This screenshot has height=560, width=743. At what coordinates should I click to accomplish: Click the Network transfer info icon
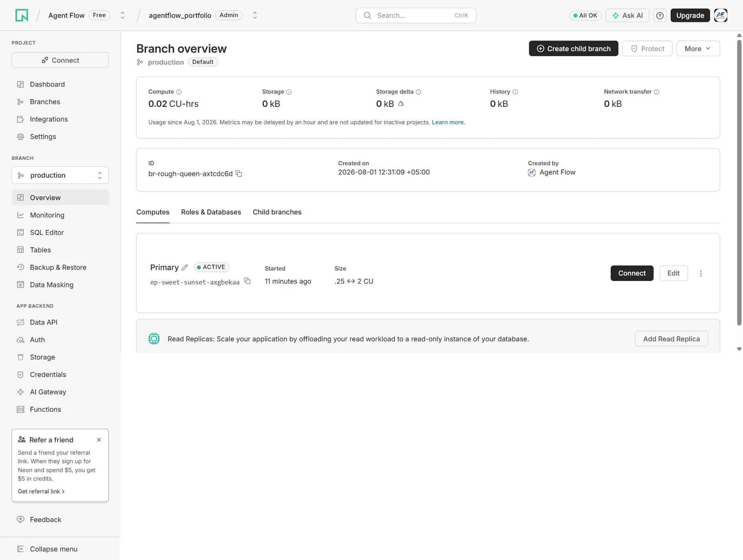point(657,92)
